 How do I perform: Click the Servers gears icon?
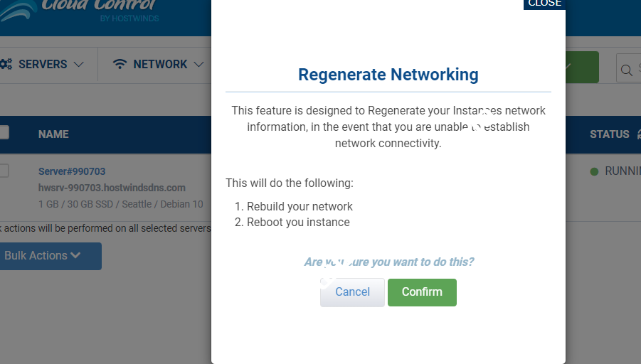6,64
